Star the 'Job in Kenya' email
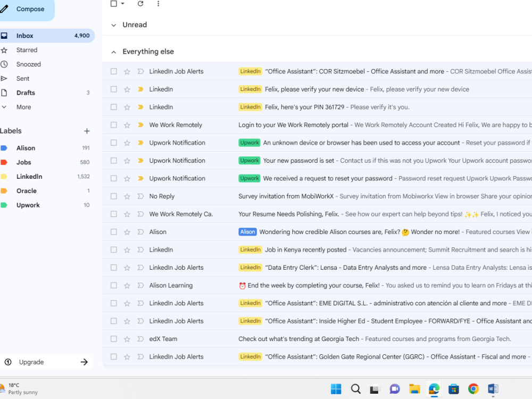 click(x=127, y=250)
